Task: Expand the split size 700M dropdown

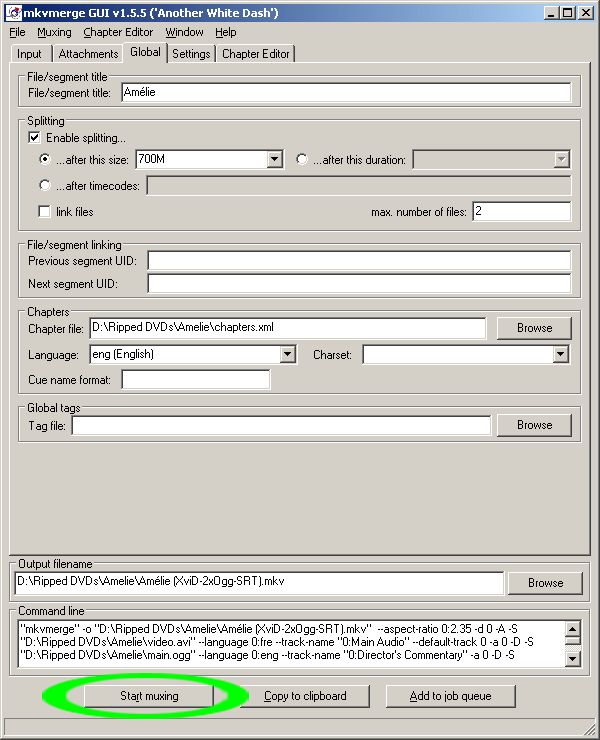Action: click(x=275, y=160)
